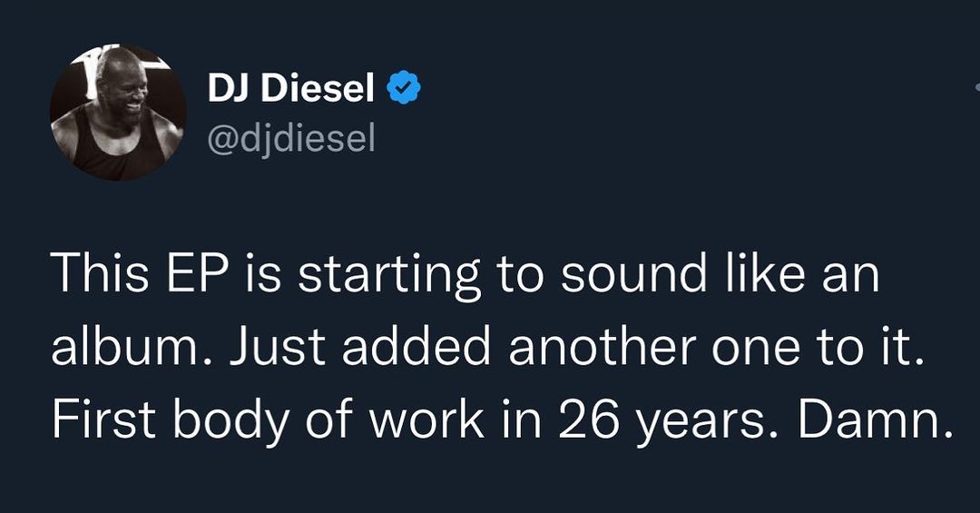Click the blue verified checkmark badge
The width and height of the screenshot is (980, 513).
pyautogui.click(x=404, y=88)
